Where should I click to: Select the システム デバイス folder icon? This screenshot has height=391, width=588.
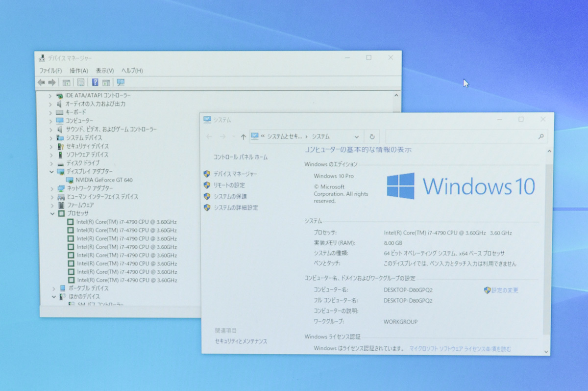click(x=60, y=137)
